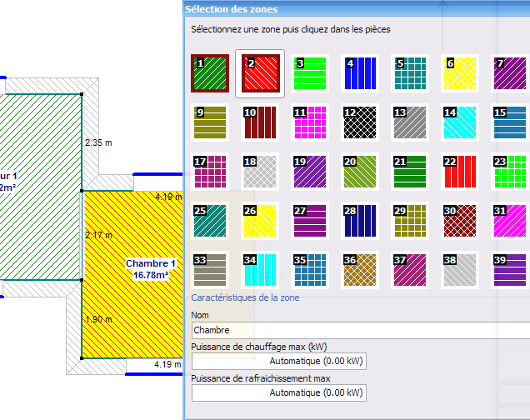
Task: Select zone 30 dark red crosshatch
Action: 460,221
